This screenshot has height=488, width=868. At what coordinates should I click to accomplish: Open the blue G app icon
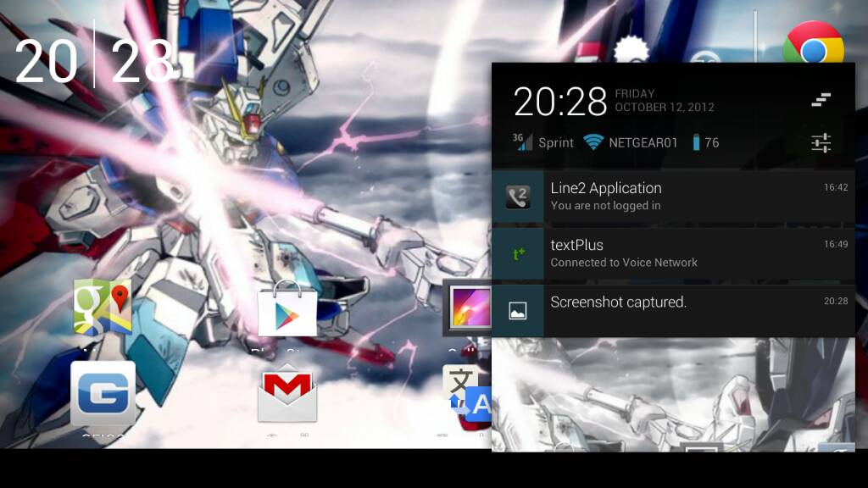[103, 393]
